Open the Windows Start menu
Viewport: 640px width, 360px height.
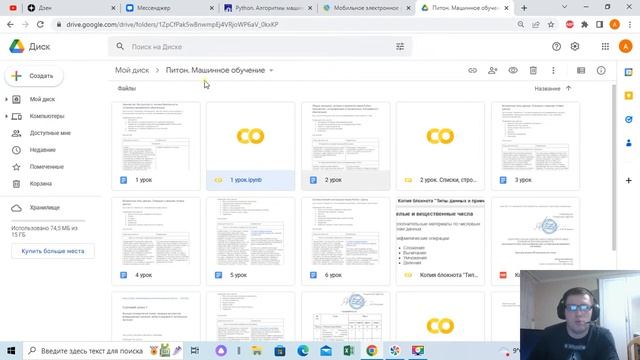pyautogui.click(x=11, y=351)
